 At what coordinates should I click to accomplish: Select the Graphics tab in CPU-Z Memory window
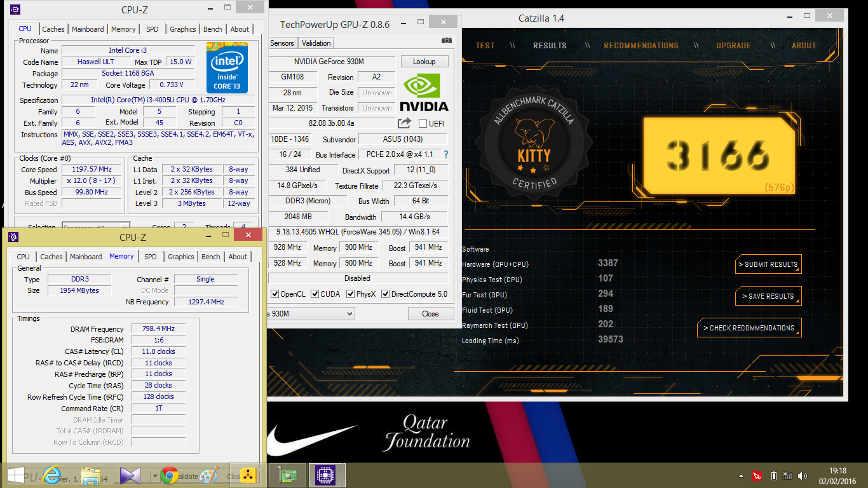181,257
